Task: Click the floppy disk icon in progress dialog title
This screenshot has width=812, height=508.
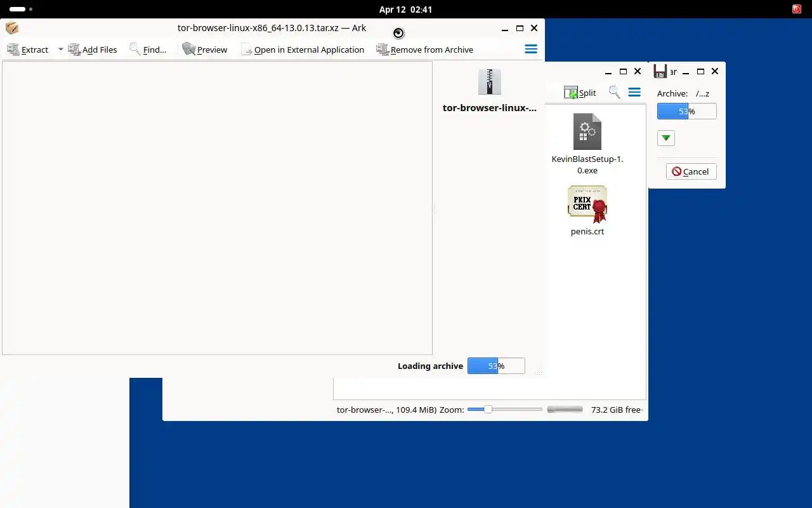Action: pyautogui.click(x=660, y=72)
